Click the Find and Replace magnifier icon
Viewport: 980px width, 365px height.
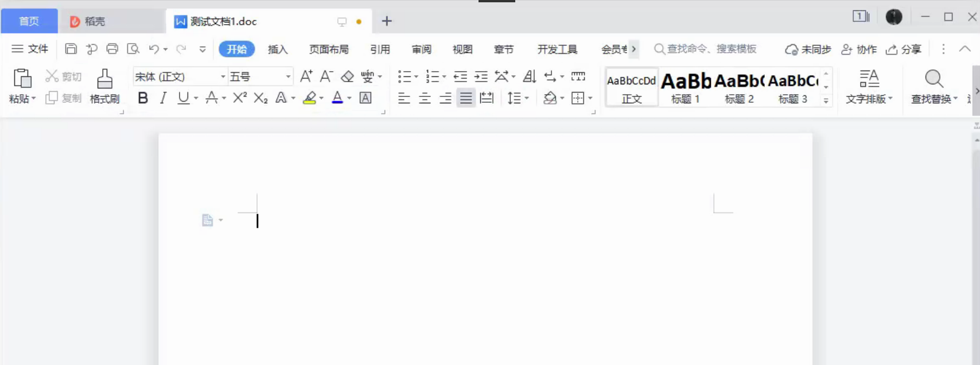(x=934, y=79)
